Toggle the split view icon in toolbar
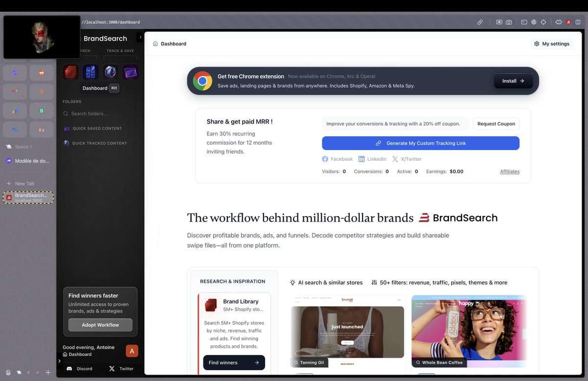The width and height of the screenshot is (588, 381). tap(578, 22)
